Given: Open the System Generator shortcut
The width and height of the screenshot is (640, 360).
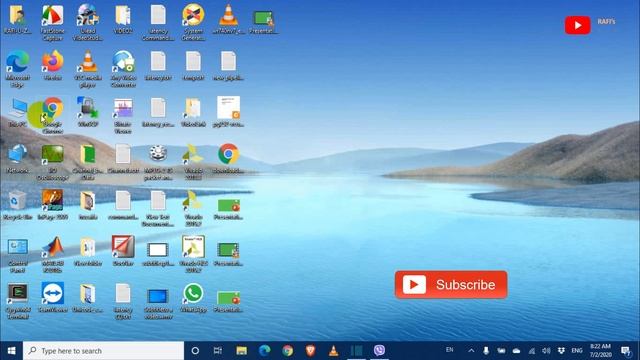Looking at the screenshot, I should coord(193,22).
